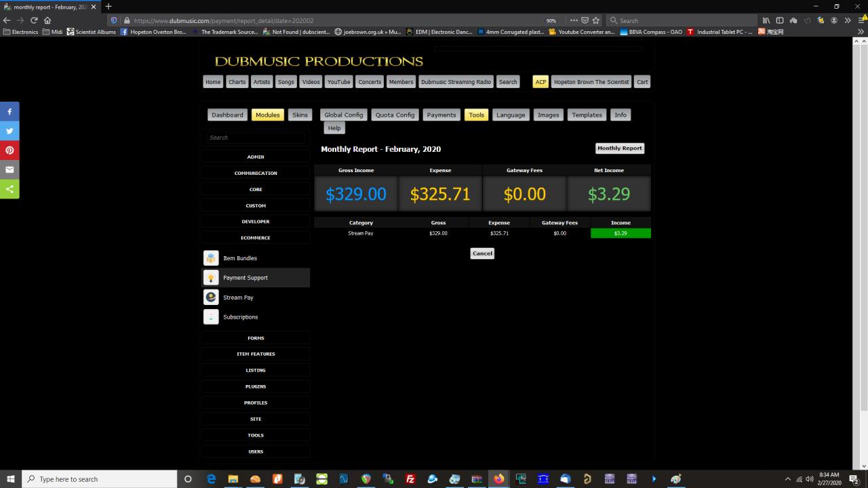Screen dimensions: 868x488
Task: Open the Stream Pay module icon
Action: (211, 298)
